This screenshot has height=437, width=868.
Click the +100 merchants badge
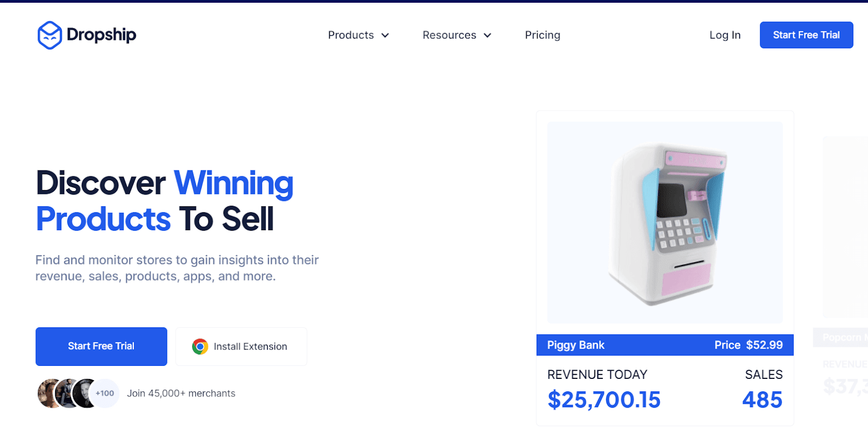tap(105, 394)
